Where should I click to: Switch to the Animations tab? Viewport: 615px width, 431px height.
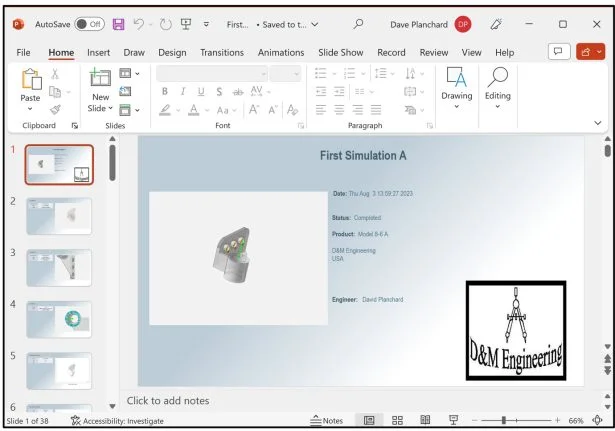click(281, 52)
